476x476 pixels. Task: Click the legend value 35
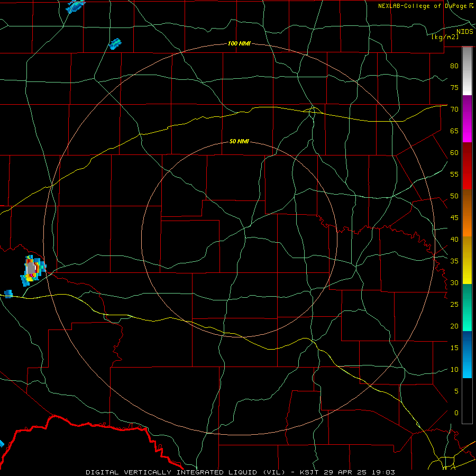click(x=454, y=261)
